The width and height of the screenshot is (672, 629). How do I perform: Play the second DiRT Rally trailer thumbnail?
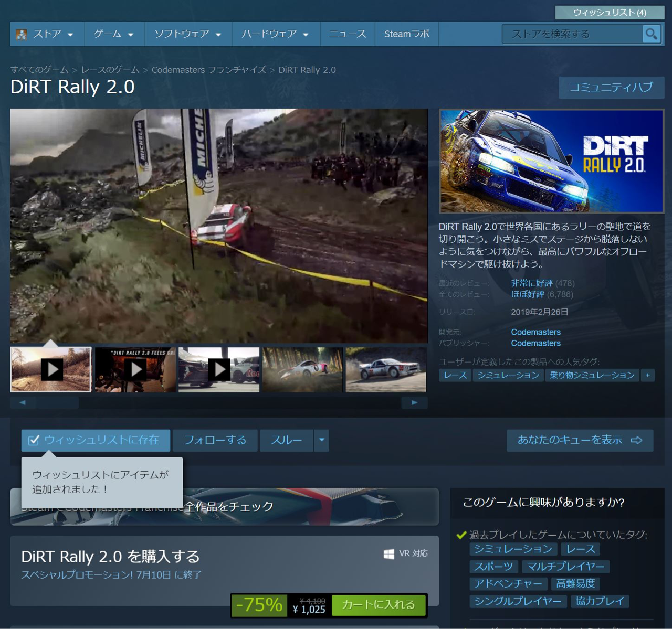(135, 369)
